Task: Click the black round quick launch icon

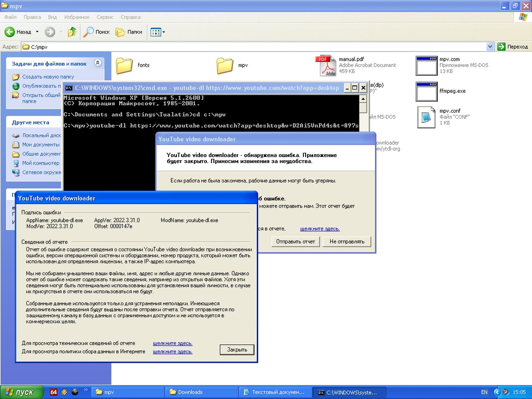Action: (75, 392)
